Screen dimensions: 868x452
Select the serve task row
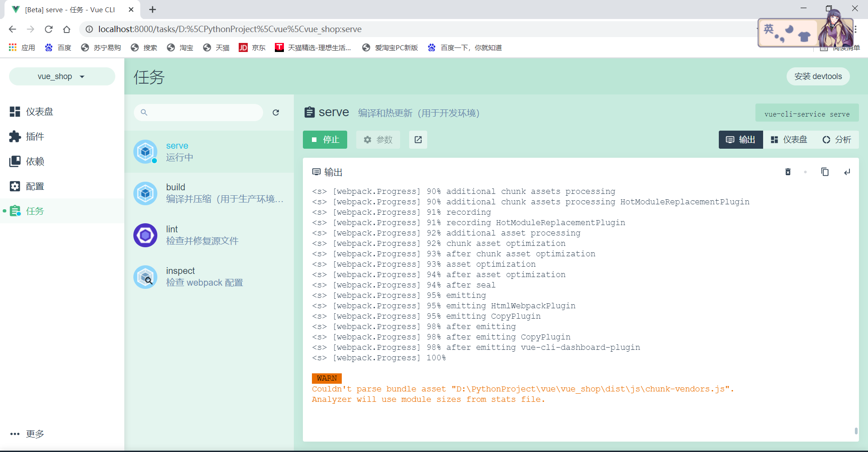(x=209, y=151)
